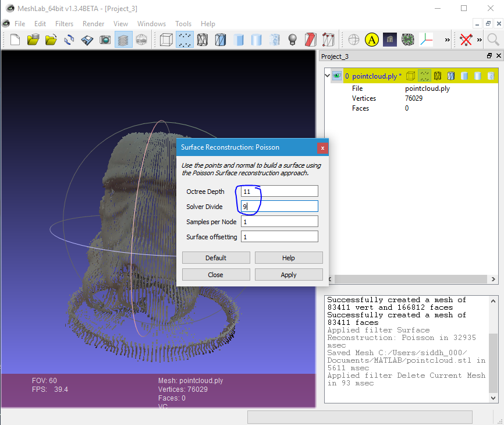
Task: Collapse the pointcloud.ply layer tree item
Action: click(328, 76)
